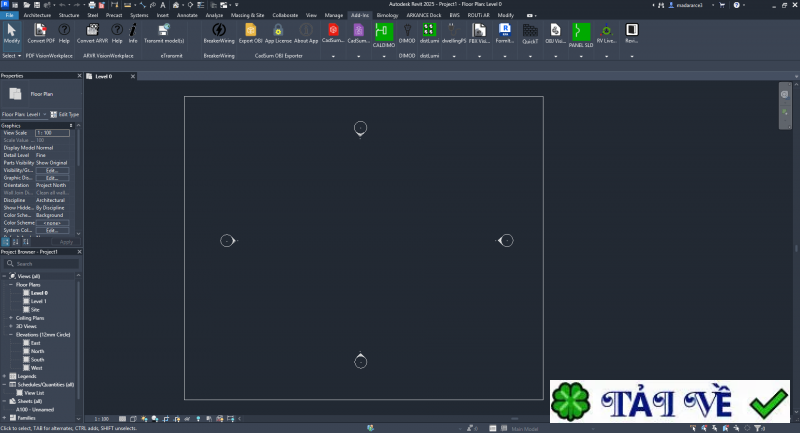Open the File menu tab
This screenshot has width=800, height=433.
point(9,15)
